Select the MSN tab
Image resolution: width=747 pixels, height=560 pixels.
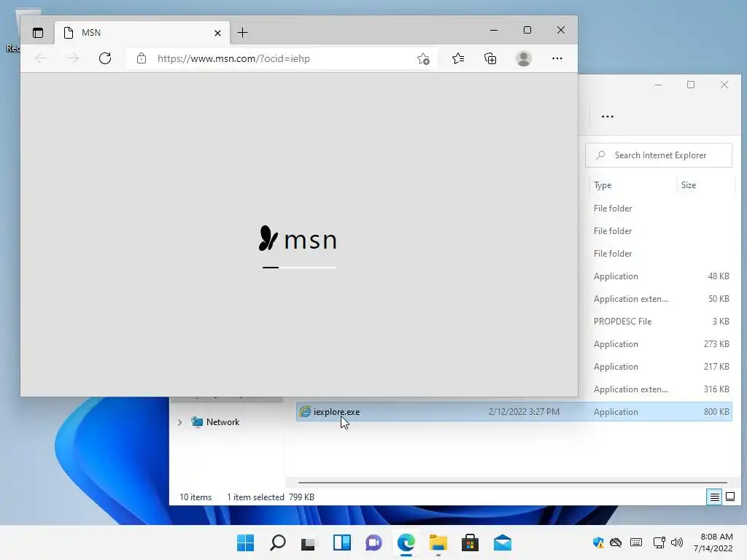[x=142, y=32]
